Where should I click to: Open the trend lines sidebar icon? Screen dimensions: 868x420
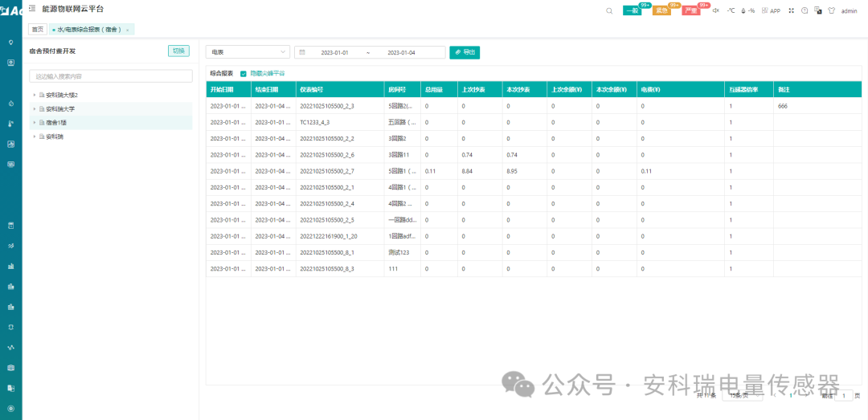point(10,245)
